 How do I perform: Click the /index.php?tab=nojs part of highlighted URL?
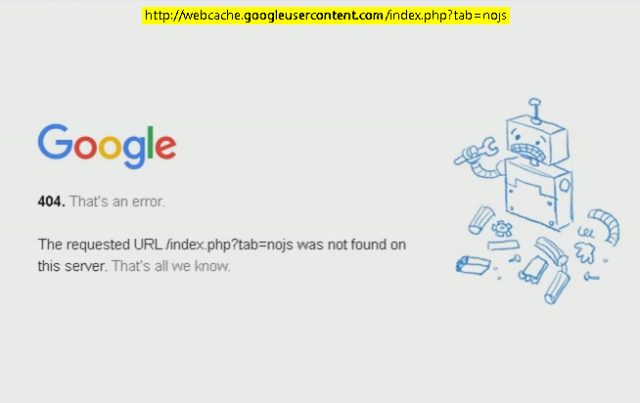[446, 16]
